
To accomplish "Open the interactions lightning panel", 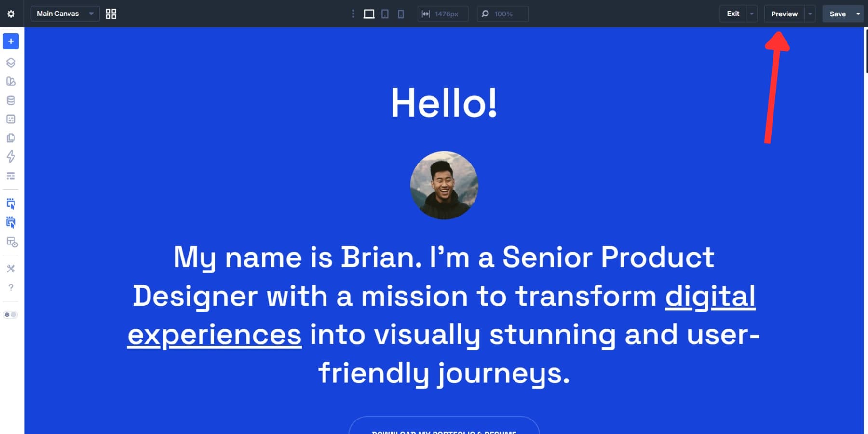I will (11, 157).
